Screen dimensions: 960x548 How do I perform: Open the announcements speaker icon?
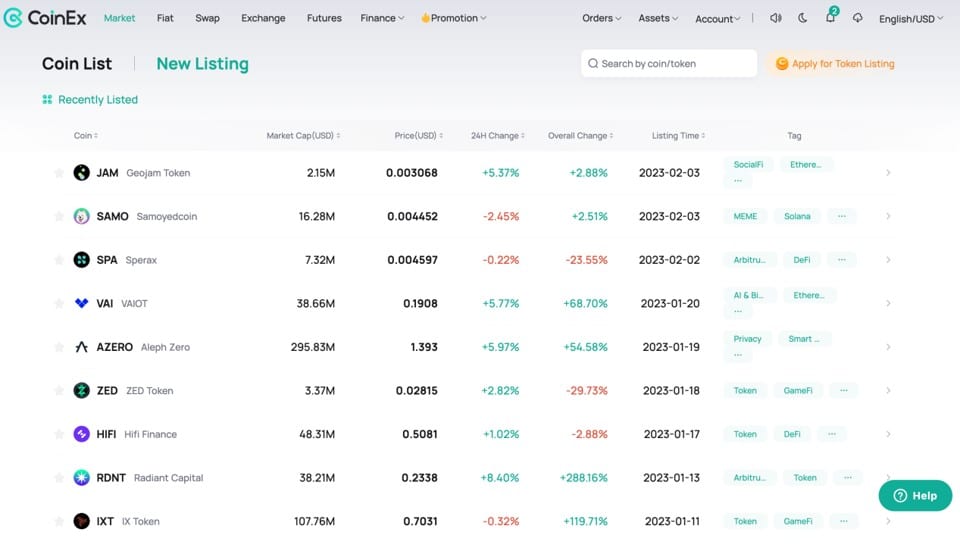(x=775, y=18)
